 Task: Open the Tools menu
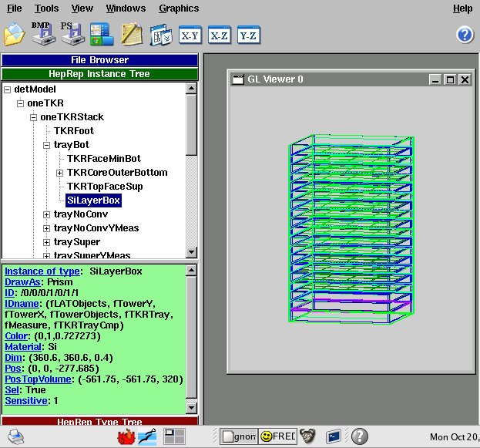[x=46, y=8]
